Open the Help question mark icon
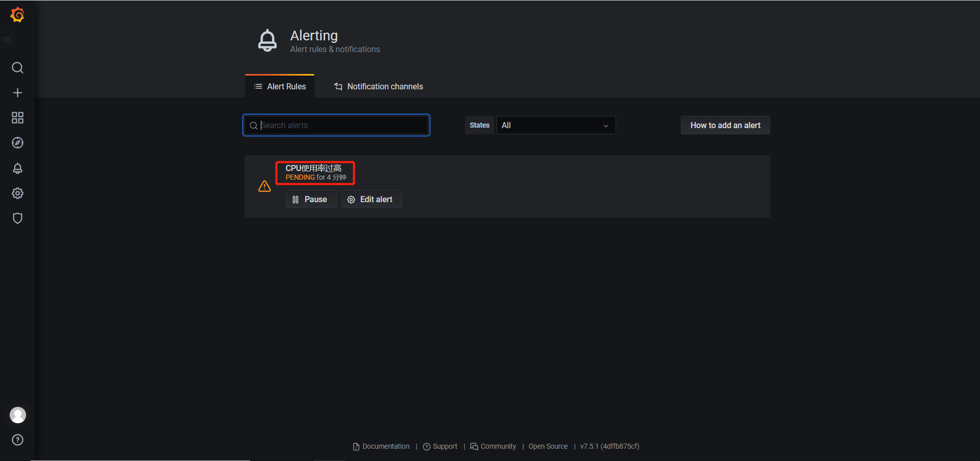The height and width of the screenshot is (461, 980). tap(17, 440)
